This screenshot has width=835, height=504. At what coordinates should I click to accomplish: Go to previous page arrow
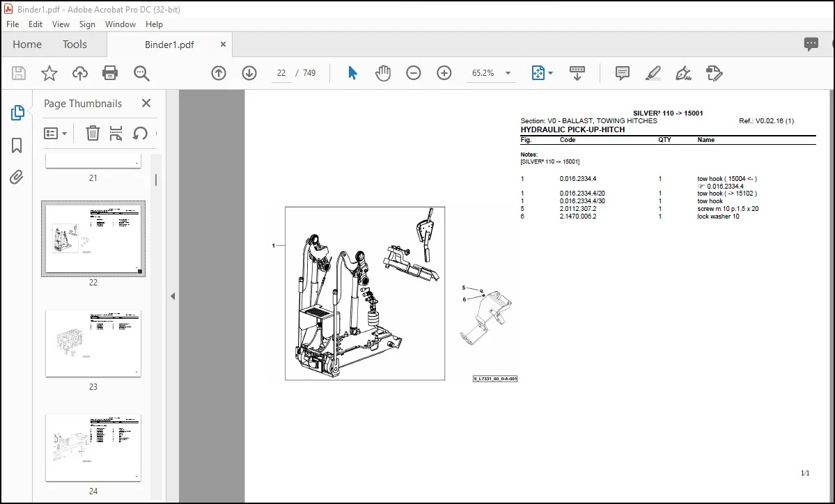pos(219,73)
